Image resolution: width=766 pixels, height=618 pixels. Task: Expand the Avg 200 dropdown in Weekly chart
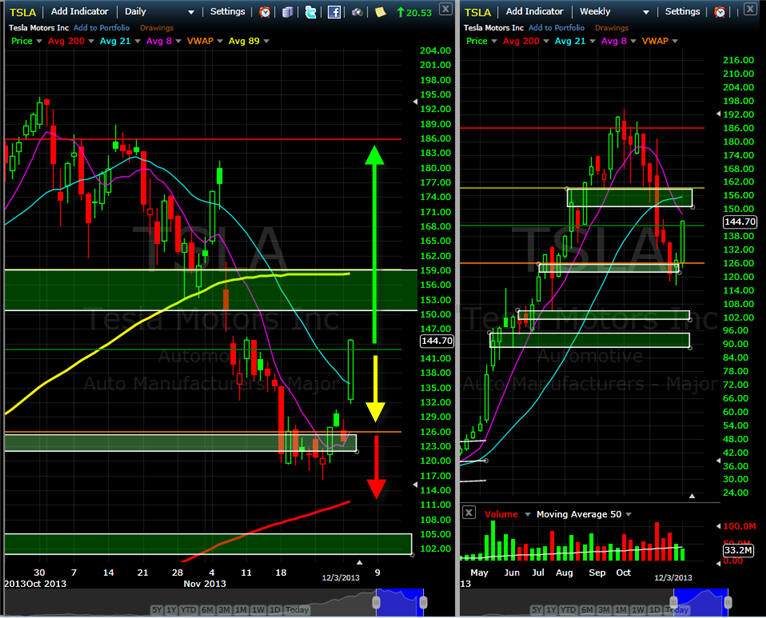click(x=546, y=42)
